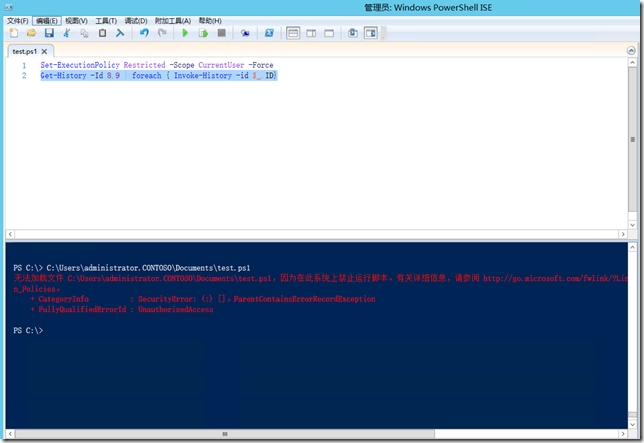Show the script pane on the right
644x443 pixels.
[x=311, y=33]
